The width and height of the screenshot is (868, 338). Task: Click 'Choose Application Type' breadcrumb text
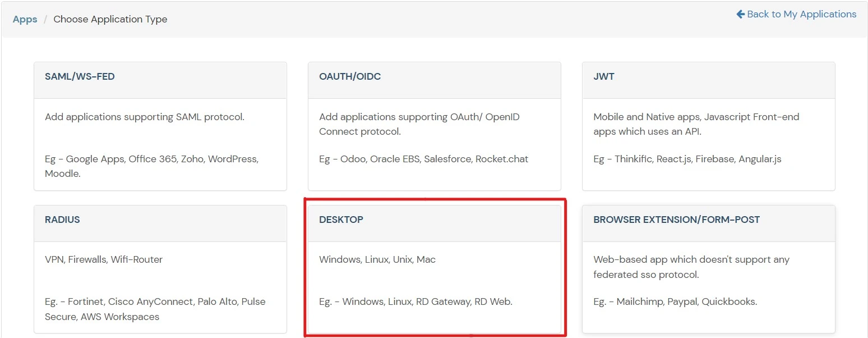(x=110, y=19)
